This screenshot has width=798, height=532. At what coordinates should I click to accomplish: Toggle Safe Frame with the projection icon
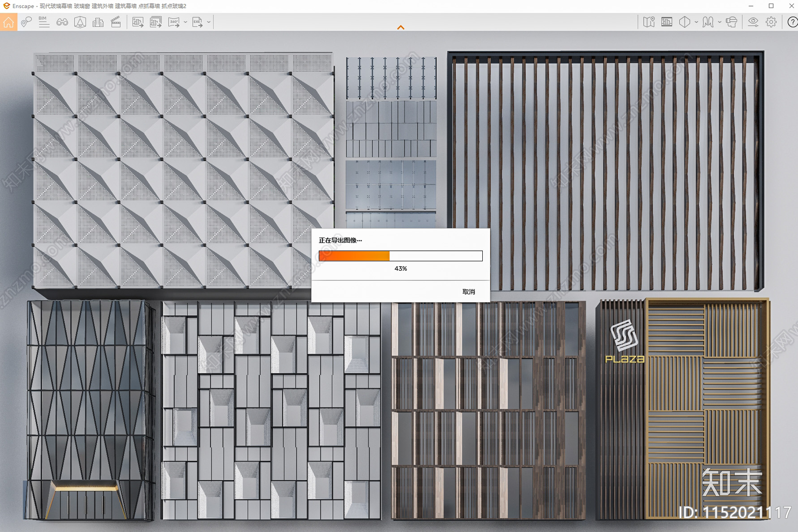(x=80, y=22)
